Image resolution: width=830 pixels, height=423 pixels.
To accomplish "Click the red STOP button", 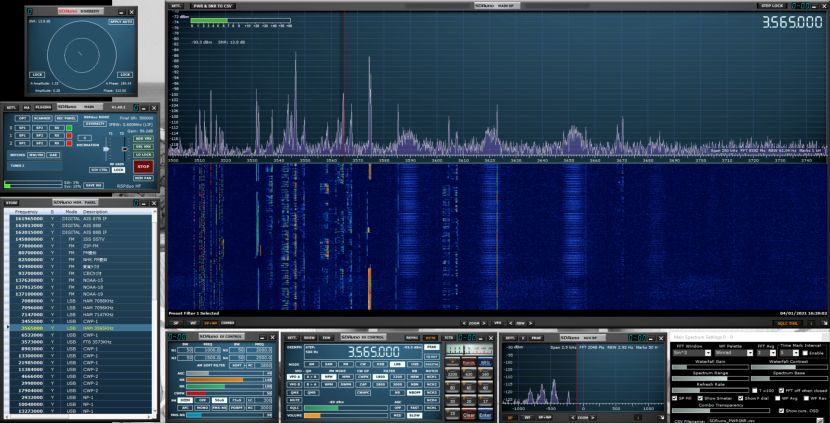I will tap(143, 166).
